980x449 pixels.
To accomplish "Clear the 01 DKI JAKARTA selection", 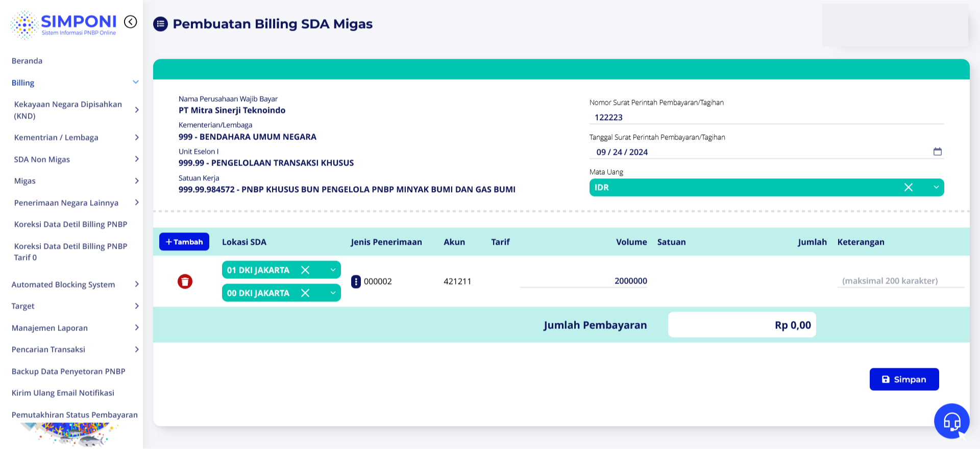I will [x=305, y=270].
